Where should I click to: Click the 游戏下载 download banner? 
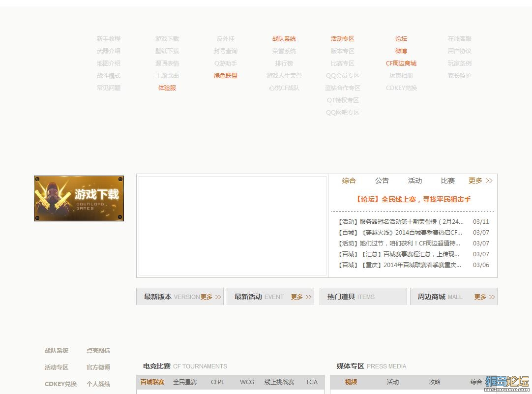[79, 198]
